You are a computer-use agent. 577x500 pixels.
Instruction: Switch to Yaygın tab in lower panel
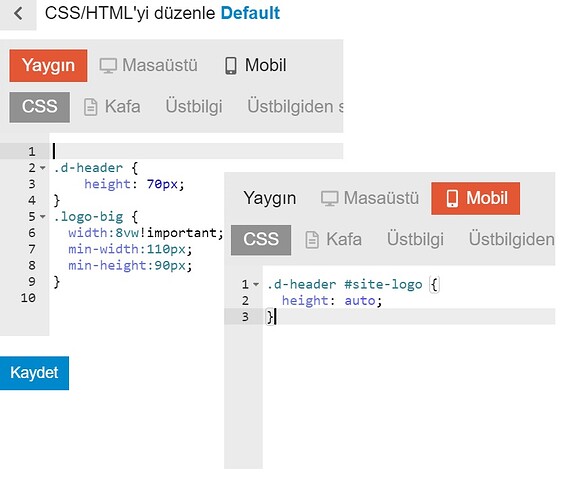[x=270, y=198]
